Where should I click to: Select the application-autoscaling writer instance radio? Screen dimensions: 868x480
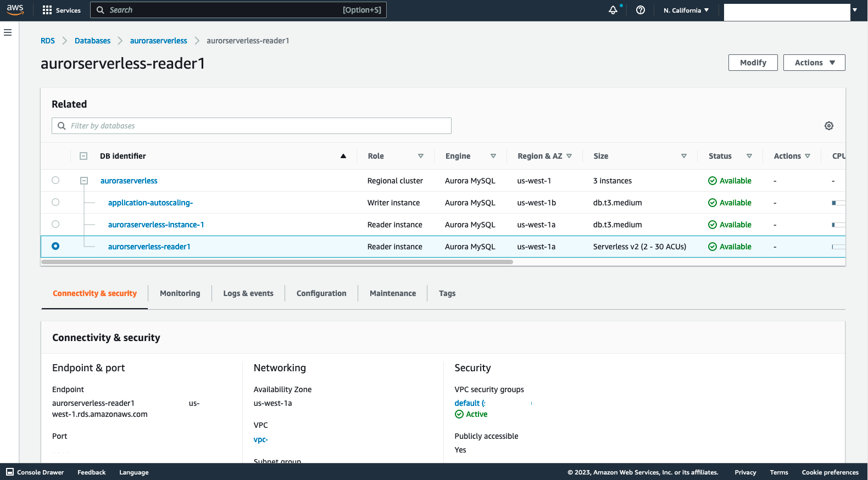click(55, 202)
